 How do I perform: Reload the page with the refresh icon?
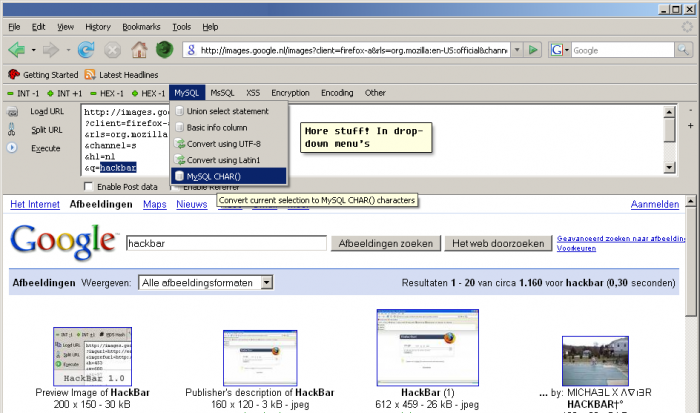pos(86,50)
